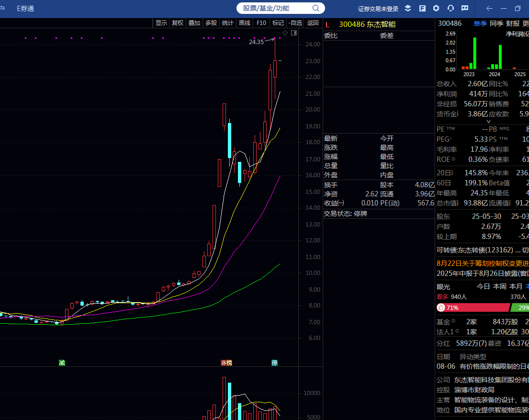
Task: Open the stacked layers icon in title bar
Action: click(x=408, y=9)
